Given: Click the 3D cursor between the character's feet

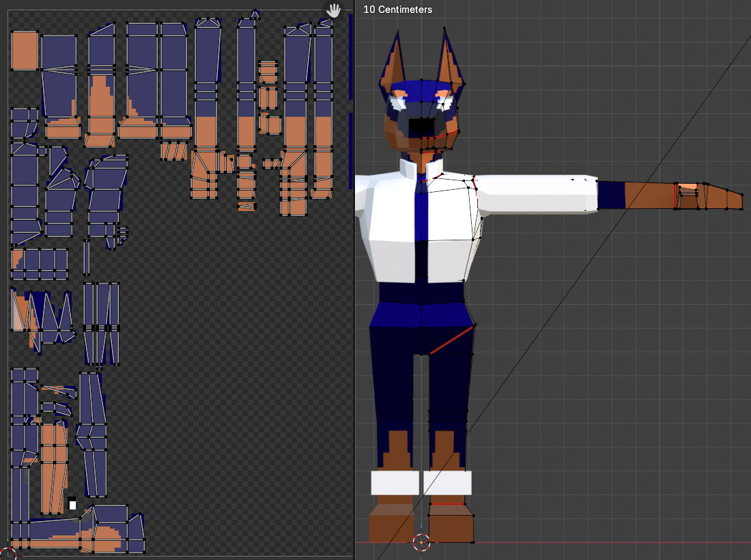Looking at the screenshot, I should coord(421,542).
